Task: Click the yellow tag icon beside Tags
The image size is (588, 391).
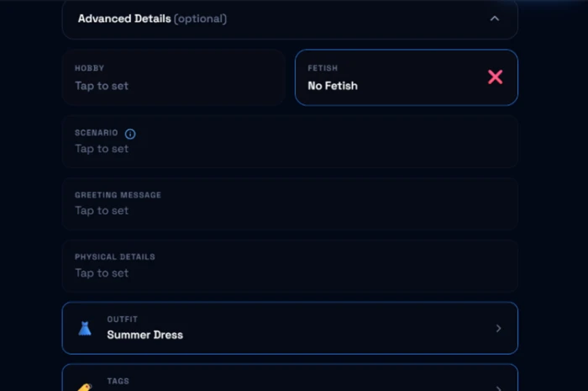Action: tap(85, 388)
